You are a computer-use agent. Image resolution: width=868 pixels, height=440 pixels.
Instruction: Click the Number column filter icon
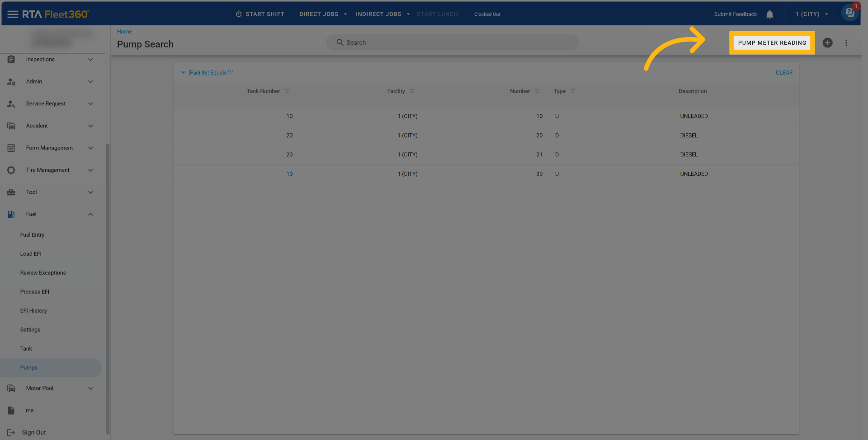537,91
